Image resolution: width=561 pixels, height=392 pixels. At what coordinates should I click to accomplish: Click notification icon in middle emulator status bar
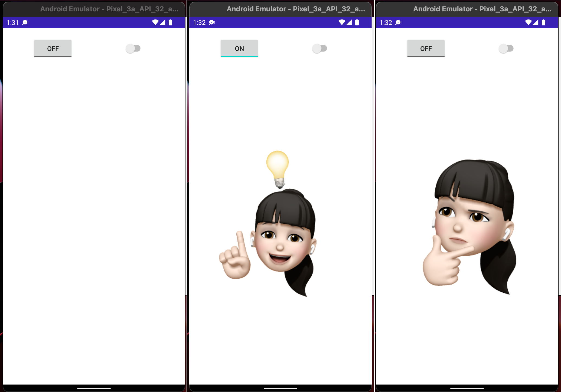tap(212, 22)
